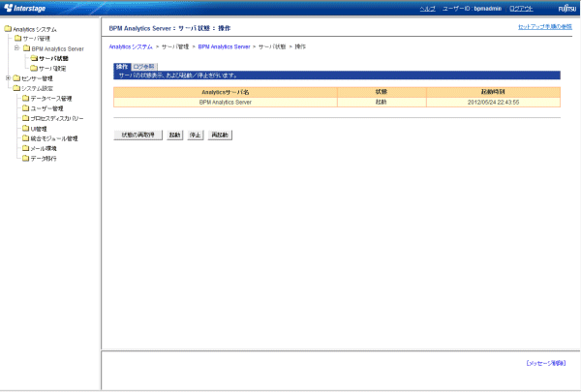
Task: Click the 再起動 button
Action: point(220,135)
